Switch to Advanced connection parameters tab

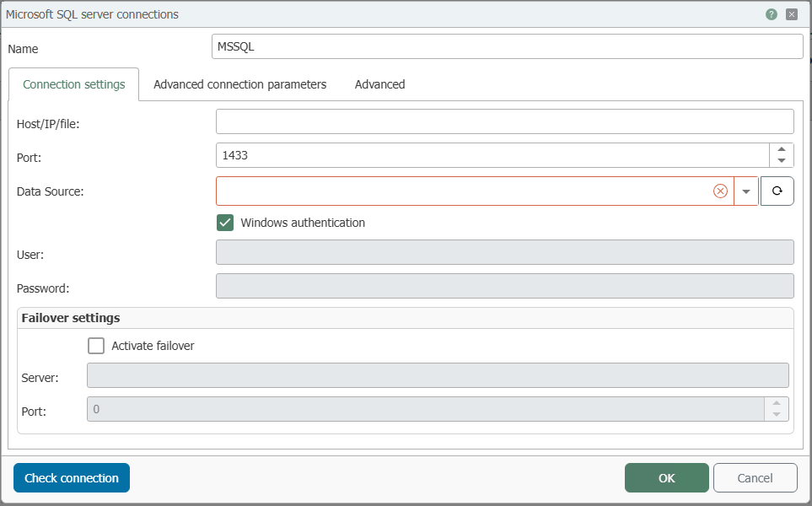pos(239,84)
